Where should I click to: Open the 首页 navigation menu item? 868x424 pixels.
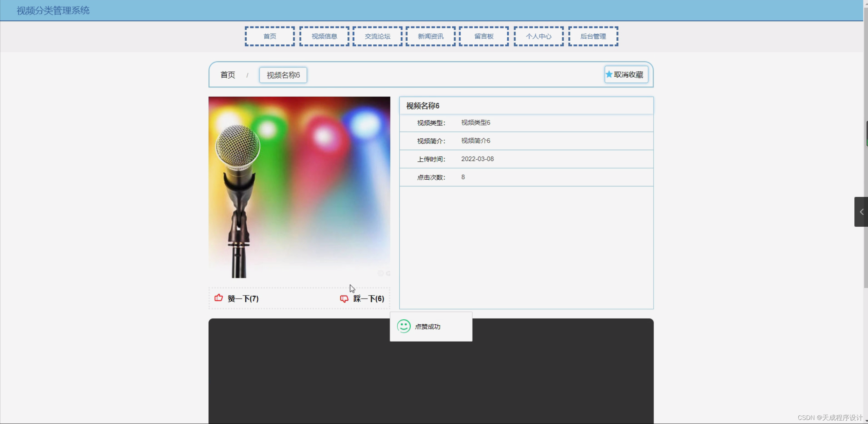tap(269, 36)
